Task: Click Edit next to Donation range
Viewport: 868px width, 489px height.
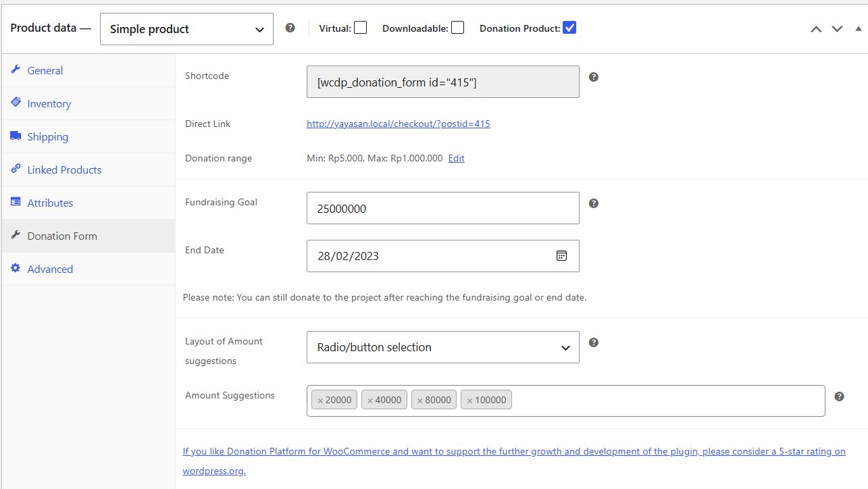Action: pyautogui.click(x=457, y=158)
